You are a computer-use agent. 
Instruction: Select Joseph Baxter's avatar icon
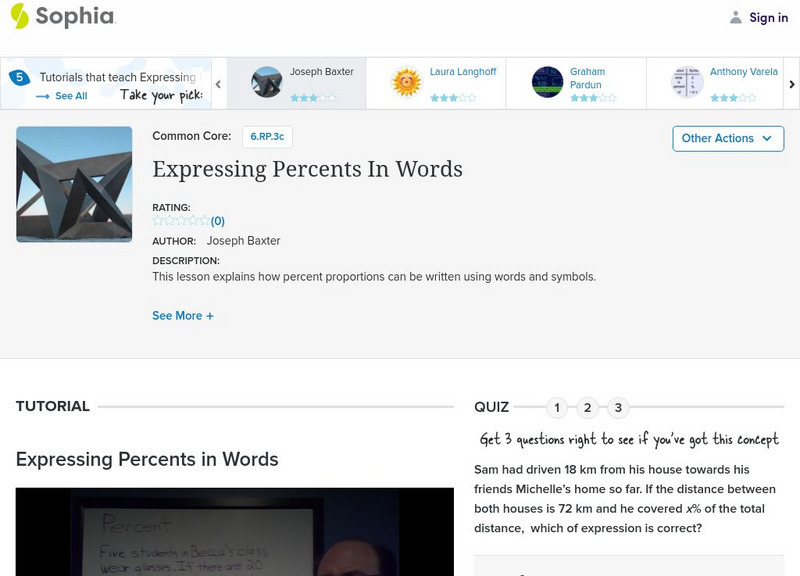pyautogui.click(x=267, y=82)
